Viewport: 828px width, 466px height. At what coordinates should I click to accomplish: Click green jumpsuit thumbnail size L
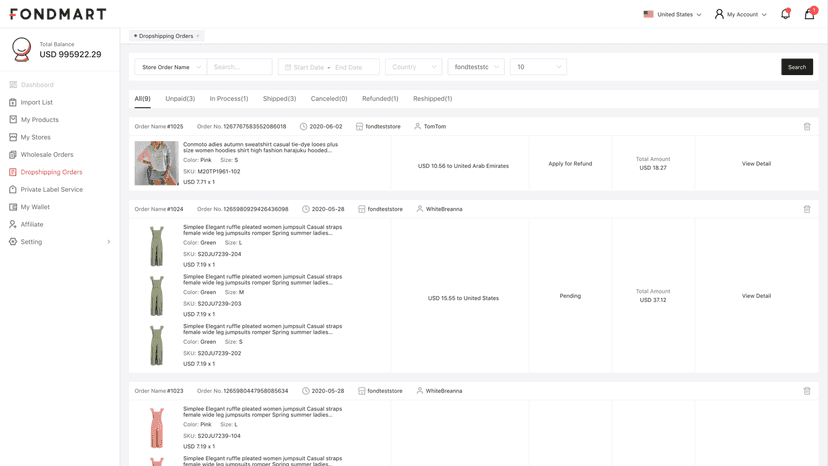[x=156, y=246]
